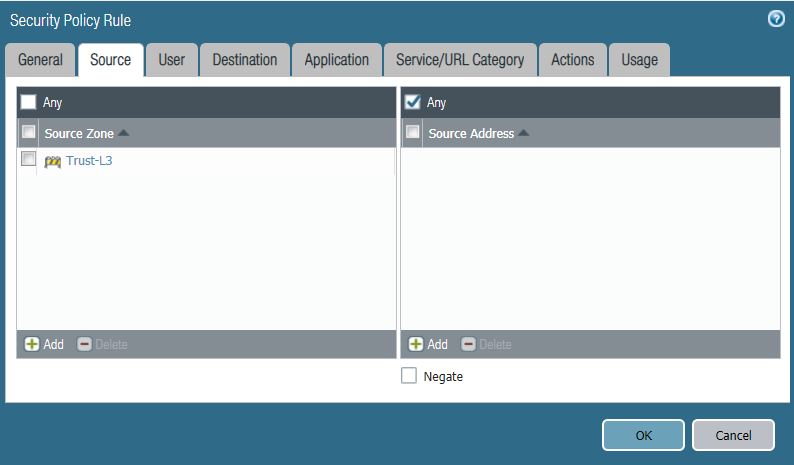794x465 pixels.
Task: Click Delete text under Source Address
Action: [x=495, y=344]
